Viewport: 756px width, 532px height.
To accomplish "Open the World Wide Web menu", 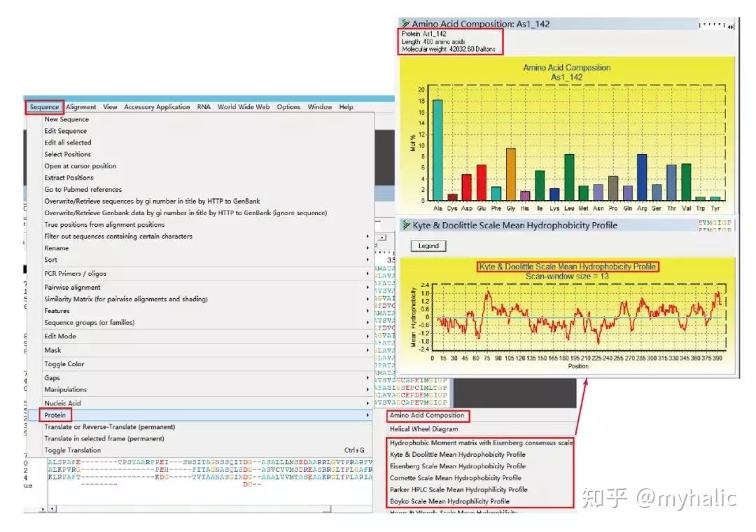I will [x=243, y=106].
